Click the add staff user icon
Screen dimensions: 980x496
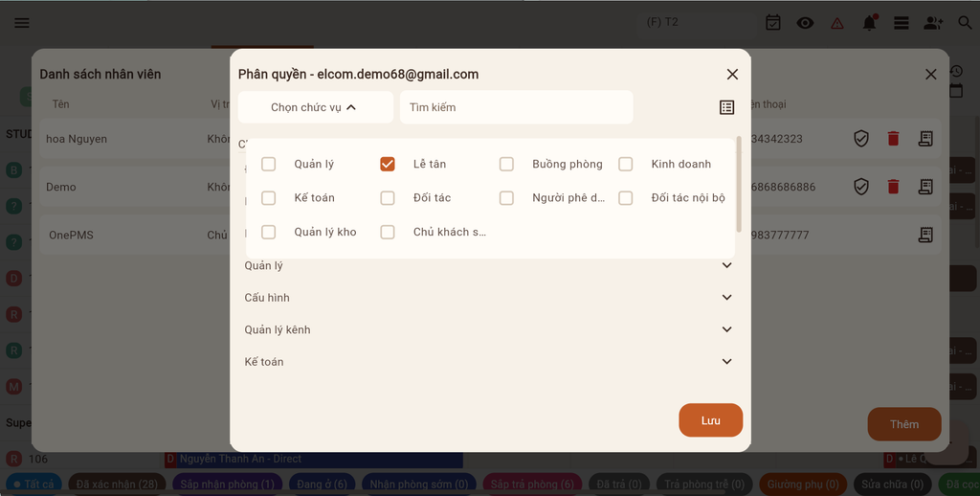point(933,23)
